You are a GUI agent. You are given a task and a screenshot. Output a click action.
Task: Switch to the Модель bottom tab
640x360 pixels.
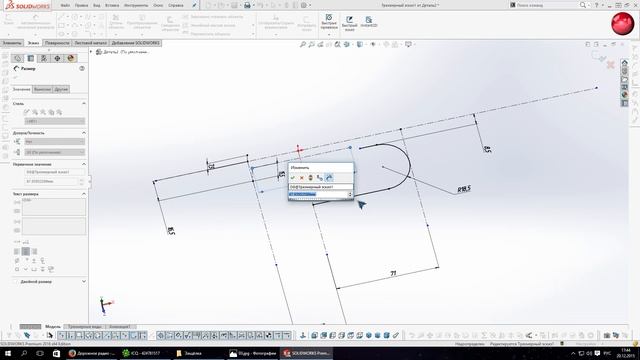pos(53,327)
